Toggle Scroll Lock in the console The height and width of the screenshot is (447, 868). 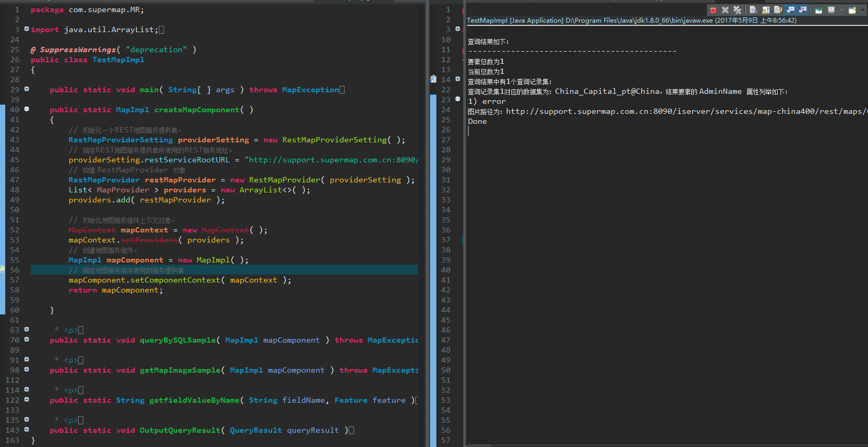coord(766,10)
